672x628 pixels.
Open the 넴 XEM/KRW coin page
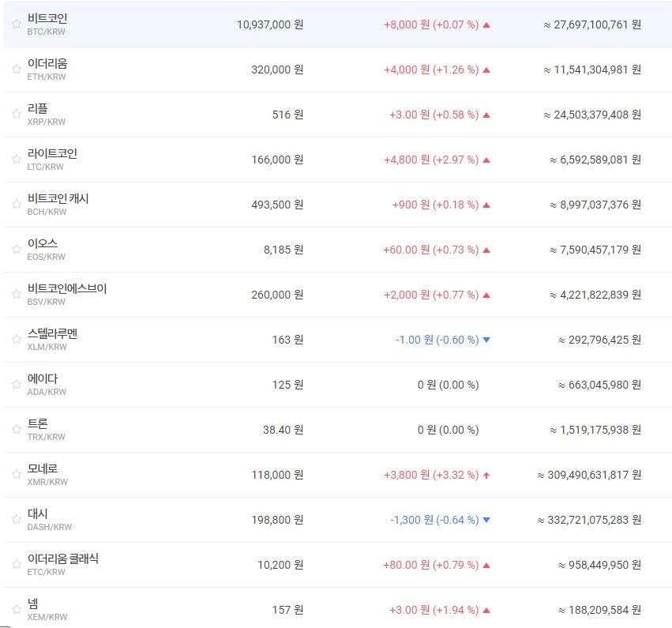[x=33, y=604]
